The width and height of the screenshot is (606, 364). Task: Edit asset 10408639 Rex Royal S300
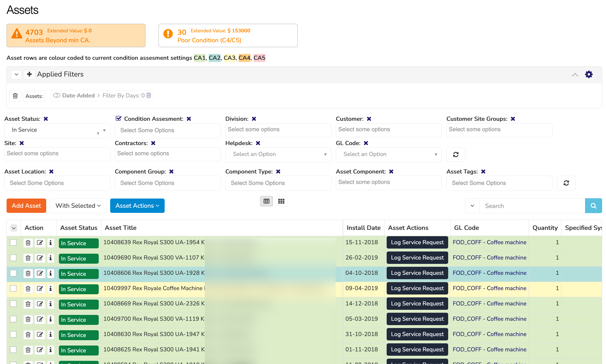[40, 243]
